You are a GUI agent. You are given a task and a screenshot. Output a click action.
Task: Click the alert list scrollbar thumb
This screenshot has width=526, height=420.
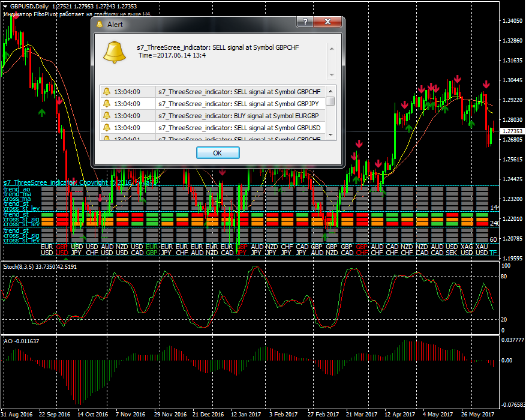pyautogui.click(x=330, y=101)
